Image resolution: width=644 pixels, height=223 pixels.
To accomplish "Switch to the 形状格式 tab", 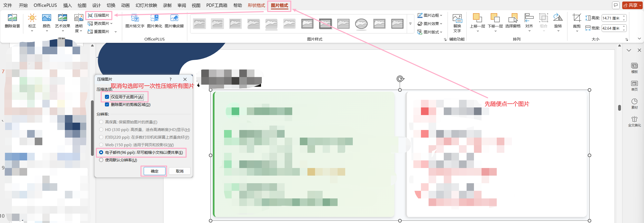I will [256, 5].
